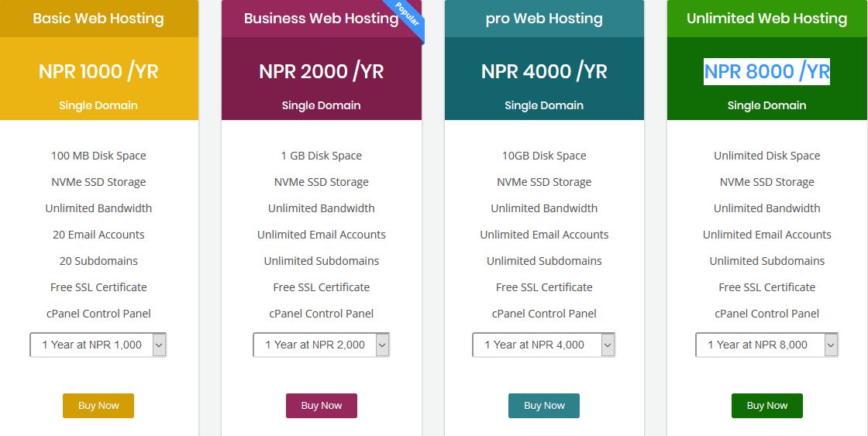Viewport: 868px width, 436px height.
Task: Expand the 1 Year at NPR 8,000 selector
Action: pyautogui.click(x=766, y=345)
